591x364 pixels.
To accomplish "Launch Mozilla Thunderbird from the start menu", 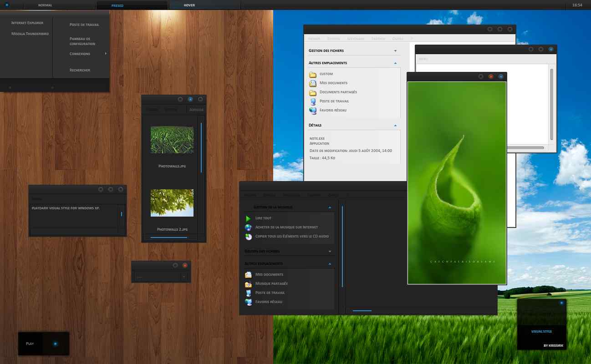I will pyautogui.click(x=30, y=34).
